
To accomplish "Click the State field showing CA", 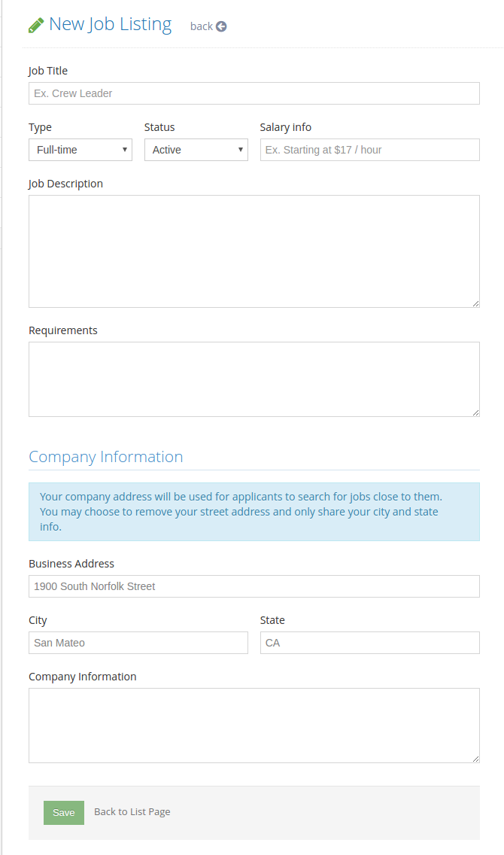I will 370,643.
